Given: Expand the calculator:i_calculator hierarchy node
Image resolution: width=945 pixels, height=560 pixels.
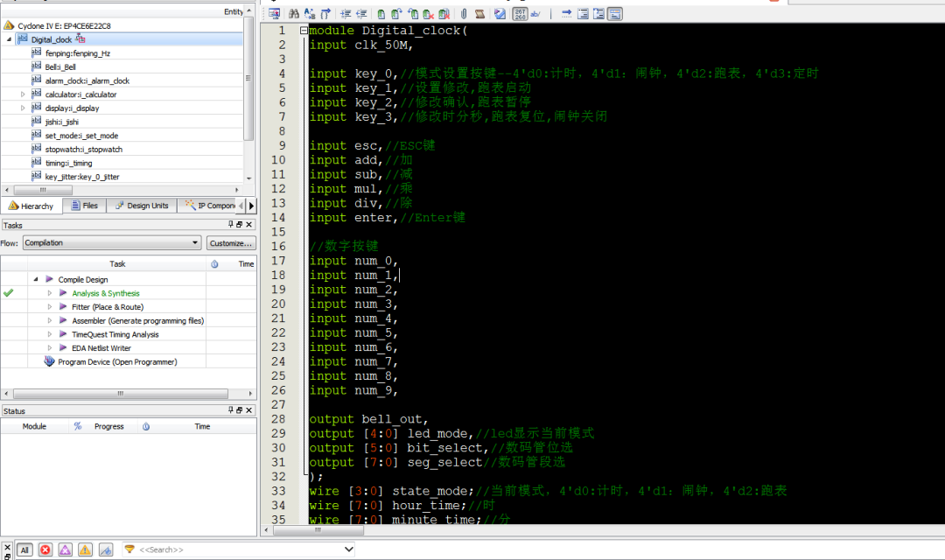Looking at the screenshot, I should [24, 94].
